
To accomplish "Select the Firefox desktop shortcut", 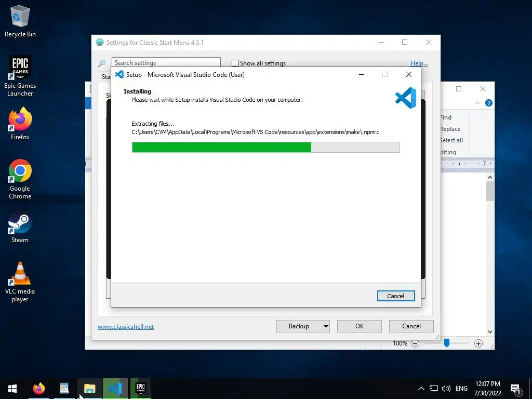I will click(x=20, y=124).
